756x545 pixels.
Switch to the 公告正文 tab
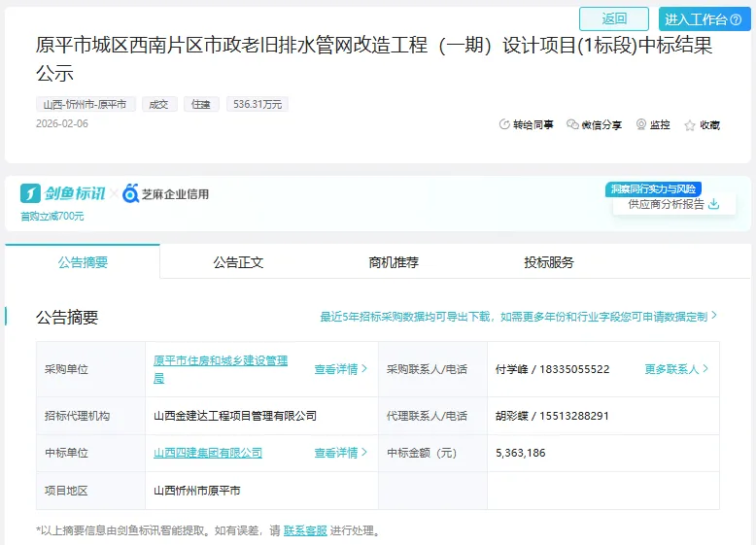238,262
